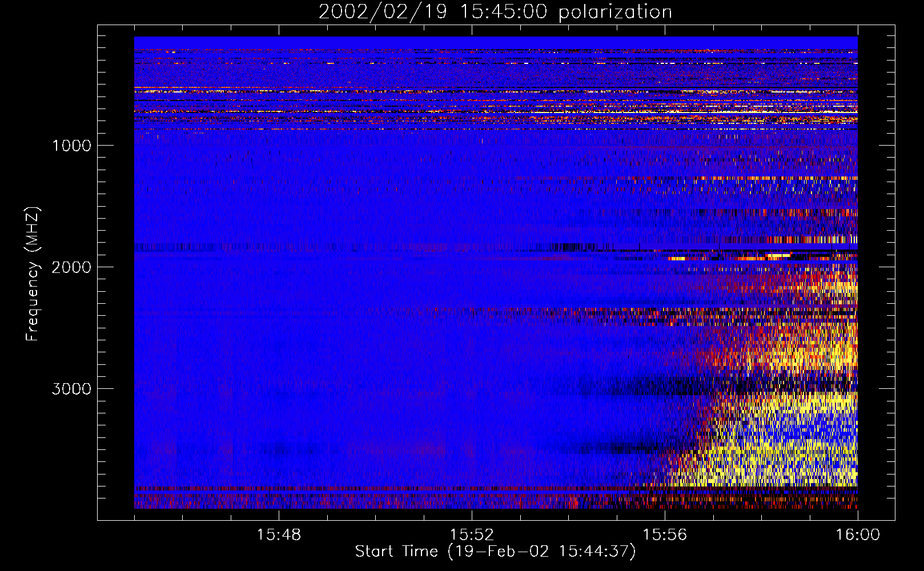
Task: Click the '15:56' time tick label
Action: point(665,535)
